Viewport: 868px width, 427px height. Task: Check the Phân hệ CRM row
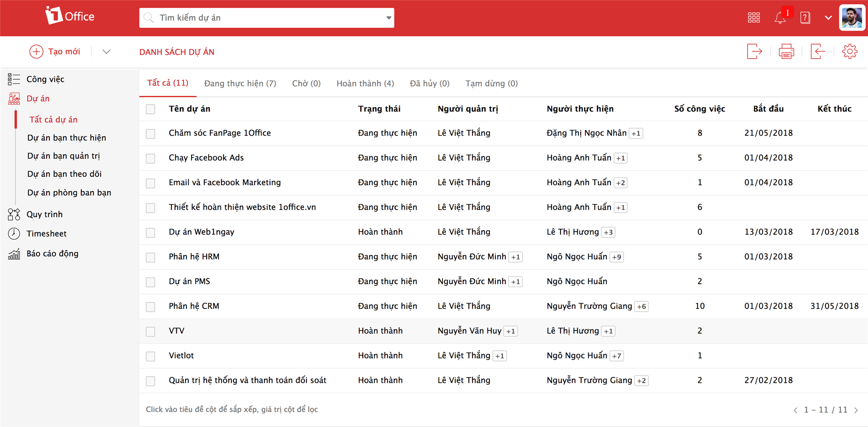[x=150, y=307]
